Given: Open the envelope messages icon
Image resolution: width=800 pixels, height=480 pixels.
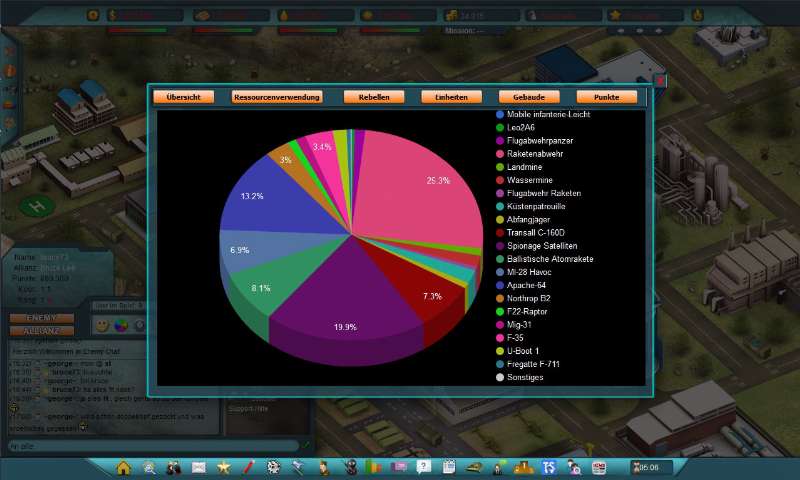Looking at the screenshot, I should (198, 467).
